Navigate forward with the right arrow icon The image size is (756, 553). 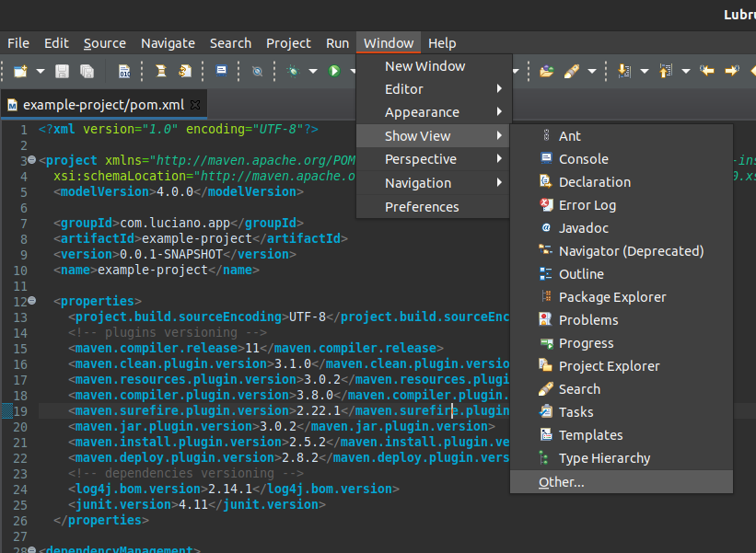tap(730, 71)
